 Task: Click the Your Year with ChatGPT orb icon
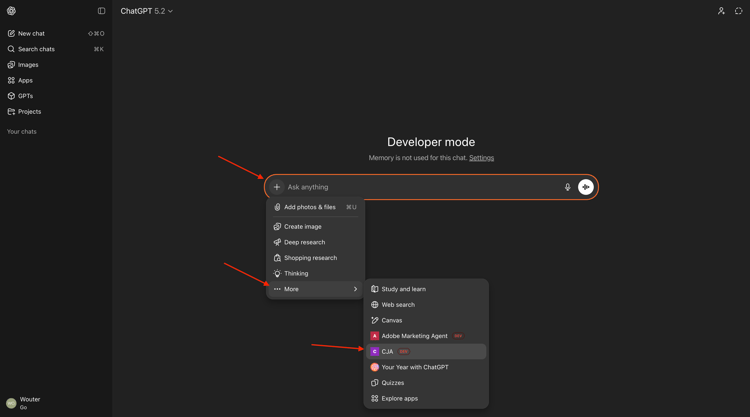click(375, 367)
